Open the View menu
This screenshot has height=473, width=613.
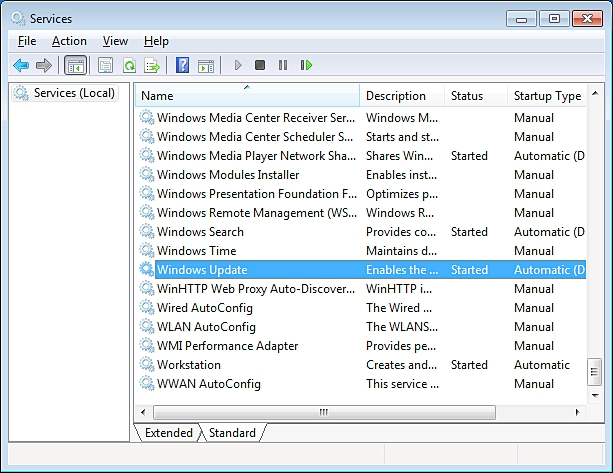(115, 41)
